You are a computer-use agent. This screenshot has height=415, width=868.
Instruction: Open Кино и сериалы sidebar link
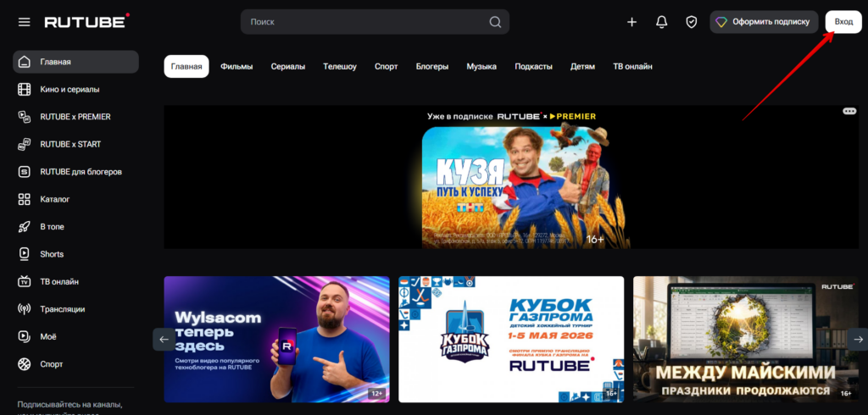(75, 89)
